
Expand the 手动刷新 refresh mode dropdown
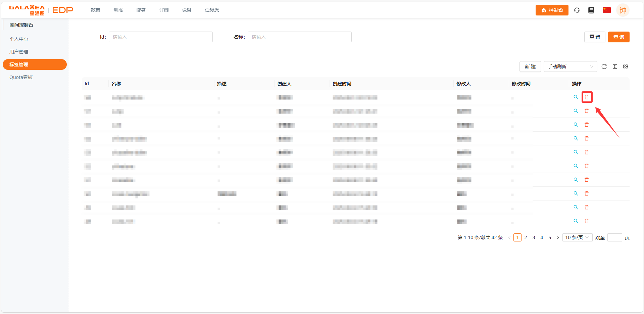tap(570, 66)
